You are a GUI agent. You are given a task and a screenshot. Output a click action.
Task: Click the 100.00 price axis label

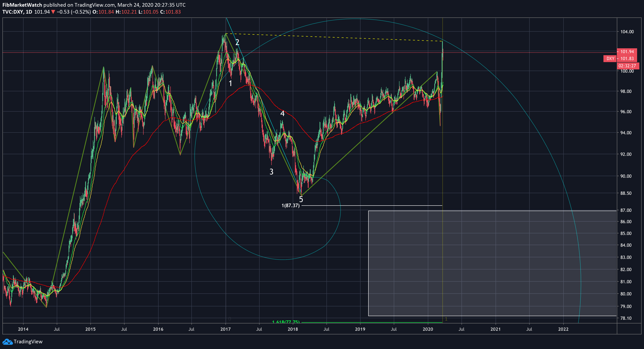tap(627, 71)
